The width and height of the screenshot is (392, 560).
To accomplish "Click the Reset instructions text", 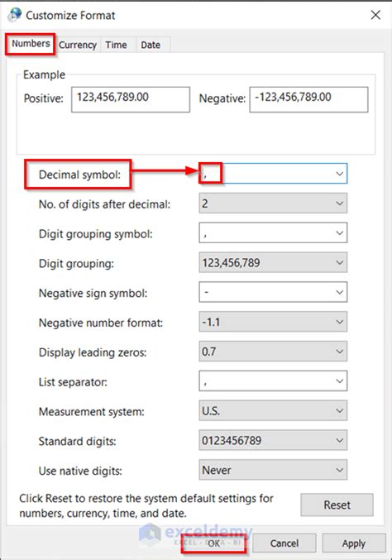I will click(146, 505).
